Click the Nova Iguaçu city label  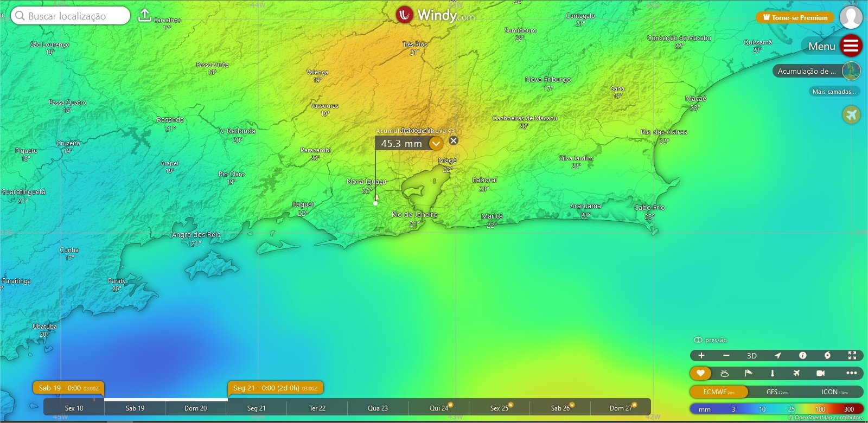[x=366, y=182]
